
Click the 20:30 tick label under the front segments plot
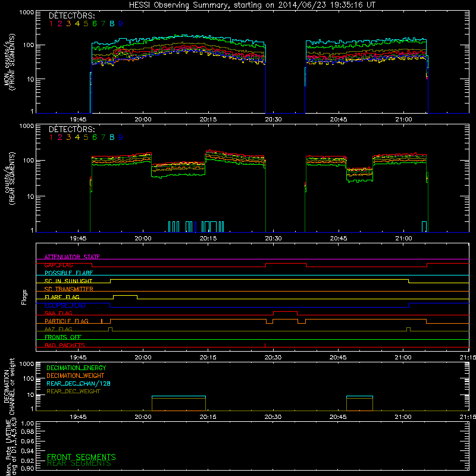coord(273,120)
